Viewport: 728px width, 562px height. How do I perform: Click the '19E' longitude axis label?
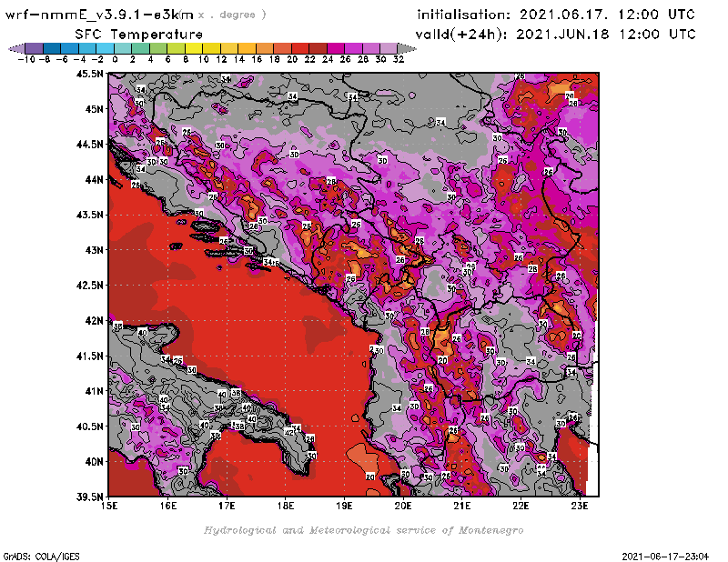345,506
